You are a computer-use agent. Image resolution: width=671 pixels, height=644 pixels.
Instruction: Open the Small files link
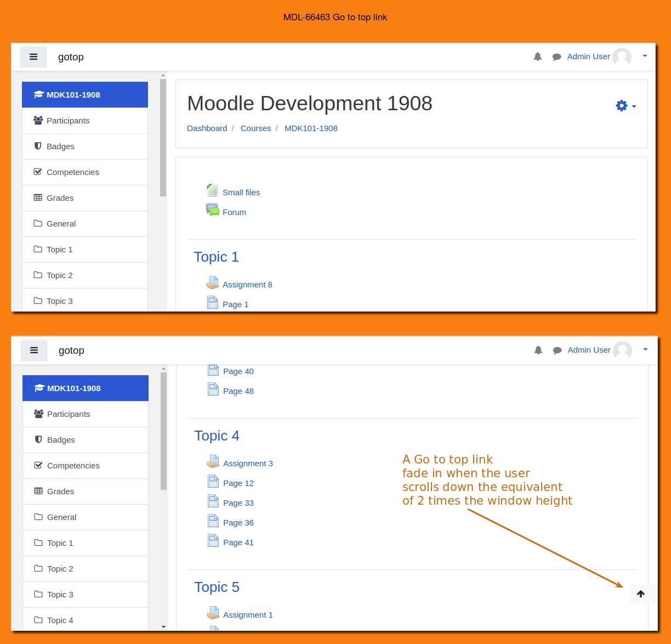(x=241, y=193)
